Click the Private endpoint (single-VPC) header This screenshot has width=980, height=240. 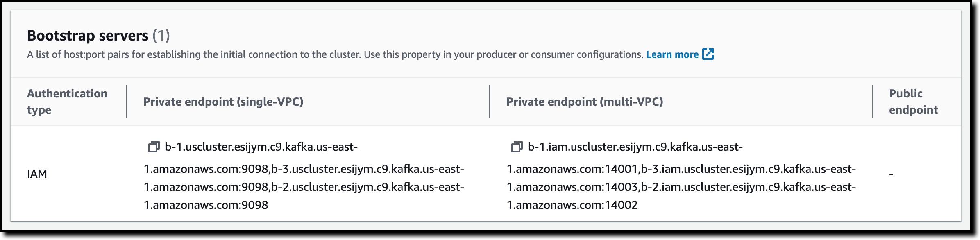pyautogui.click(x=223, y=102)
